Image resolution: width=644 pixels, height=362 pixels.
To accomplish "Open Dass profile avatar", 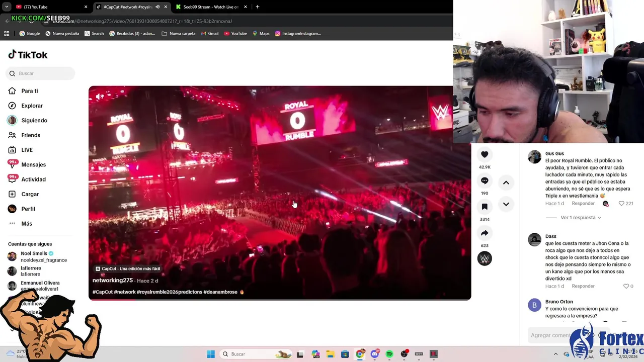I will (x=534, y=239).
